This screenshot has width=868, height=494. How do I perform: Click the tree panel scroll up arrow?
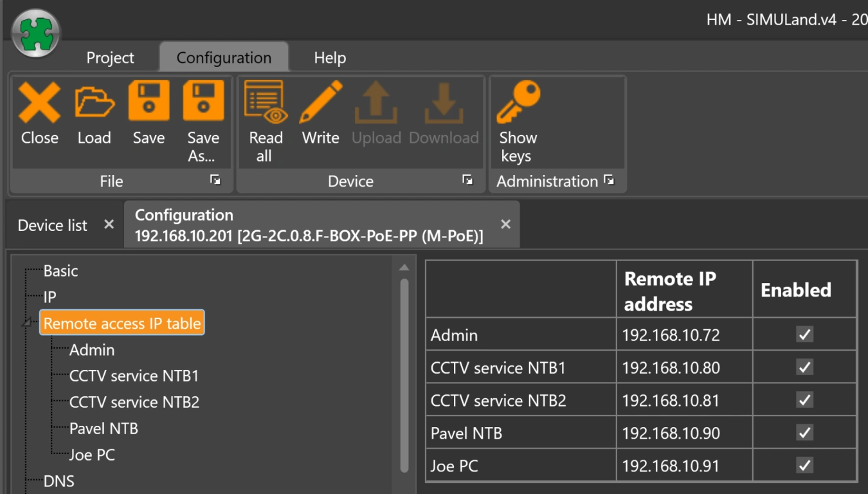pyautogui.click(x=404, y=268)
